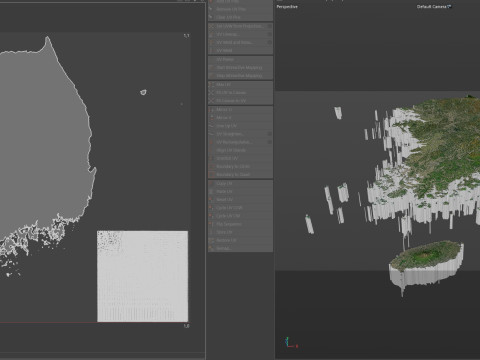Choose Cycle UV CCW command
Viewport: 480px width, 360px height.
tap(240, 207)
